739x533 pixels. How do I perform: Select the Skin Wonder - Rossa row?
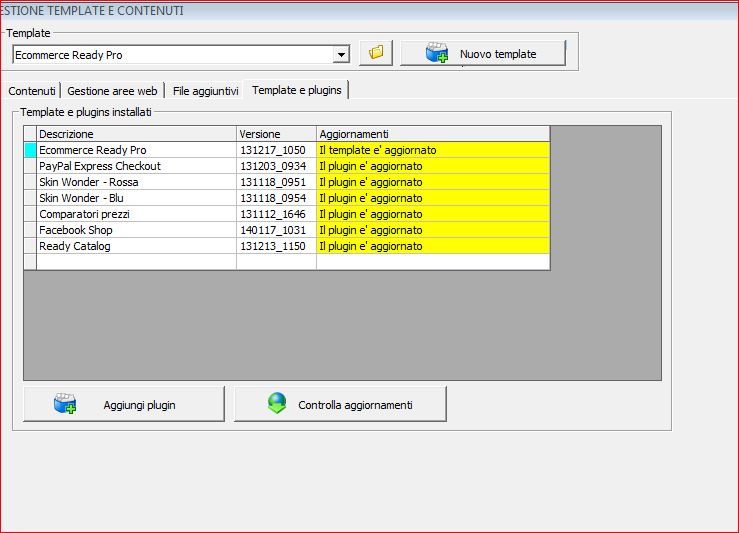pos(287,182)
